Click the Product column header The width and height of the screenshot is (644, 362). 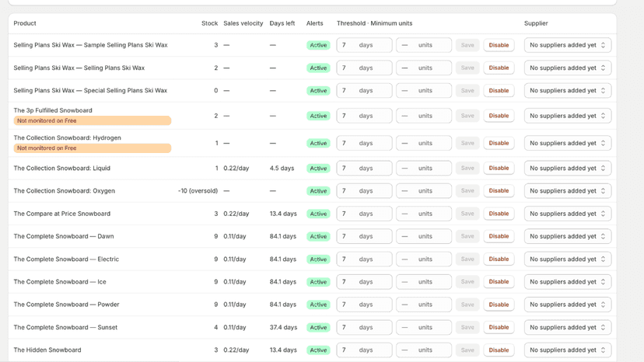point(25,23)
